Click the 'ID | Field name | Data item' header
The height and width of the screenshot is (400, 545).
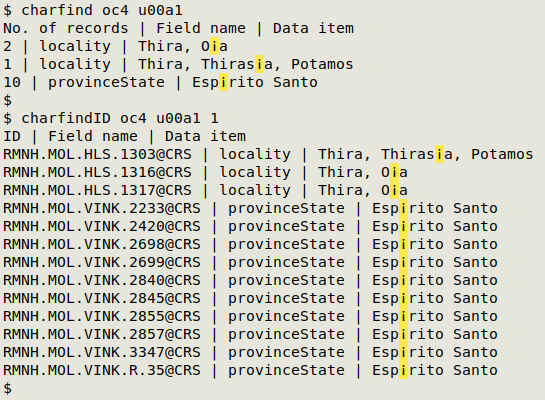pos(124,136)
